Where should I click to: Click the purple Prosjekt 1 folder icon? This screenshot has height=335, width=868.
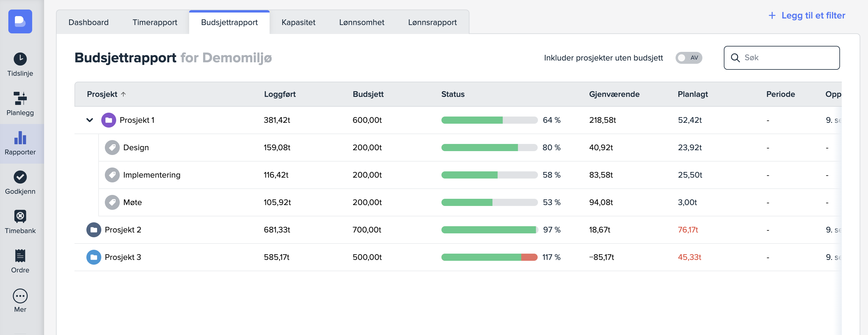pyautogui.click(x=108, y=120)
